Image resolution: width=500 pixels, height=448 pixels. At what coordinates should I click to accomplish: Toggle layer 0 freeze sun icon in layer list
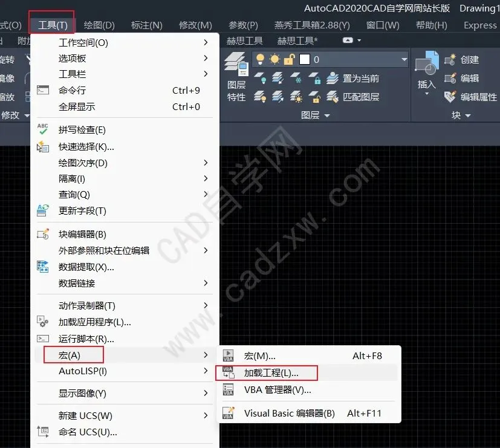274,59
